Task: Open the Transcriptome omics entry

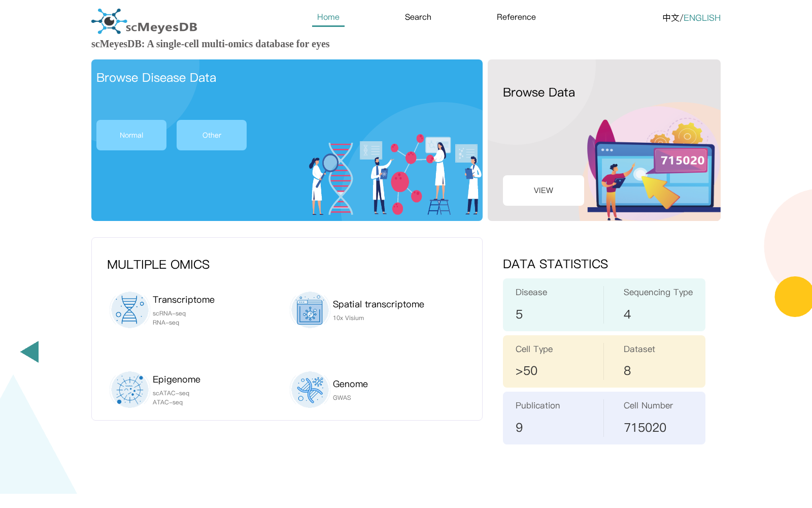Action: click(184, 300)
